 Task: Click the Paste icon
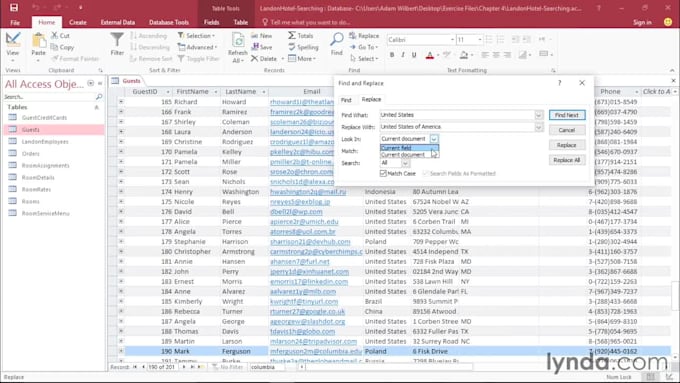pyautogui.click(x=39, y=41)
